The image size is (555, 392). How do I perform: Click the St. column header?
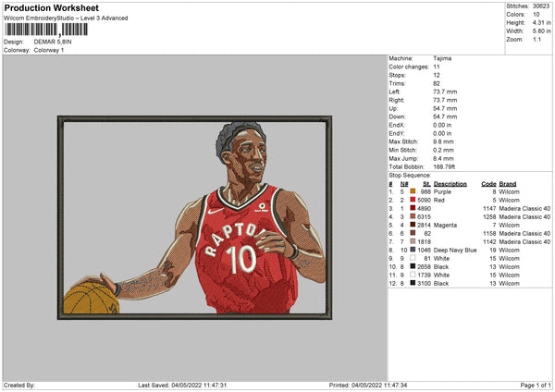tap(427, 183)
